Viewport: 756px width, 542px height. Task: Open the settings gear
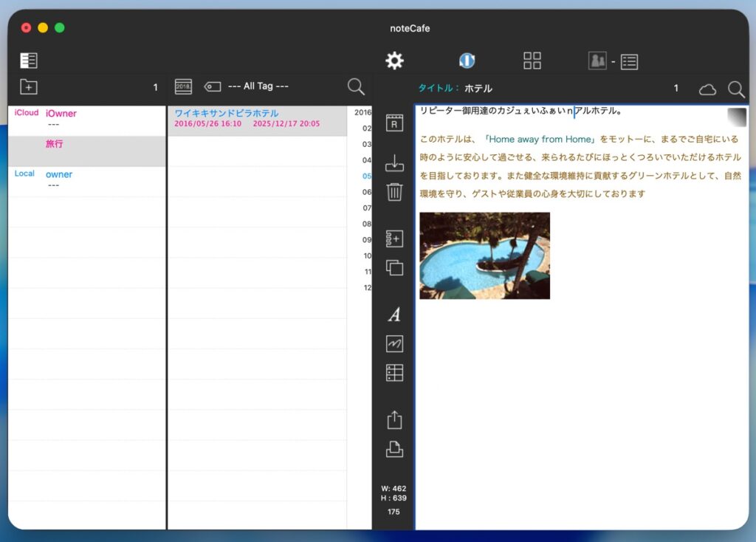coord(395,61)
